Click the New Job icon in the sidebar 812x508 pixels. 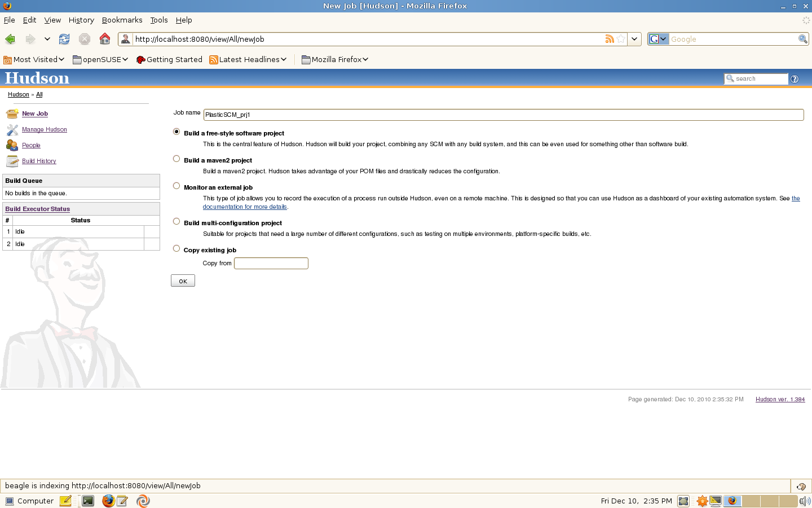[12, 114]
